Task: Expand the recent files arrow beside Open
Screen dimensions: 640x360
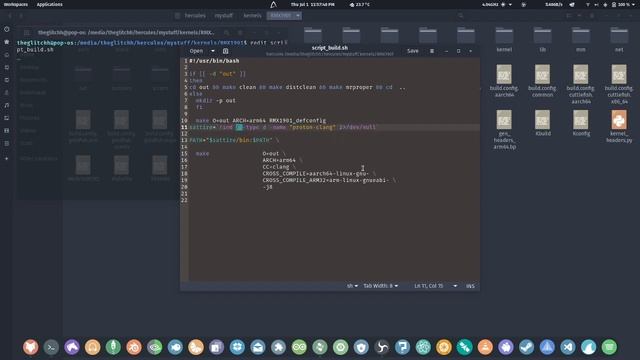Action: [x=213, y=51]
